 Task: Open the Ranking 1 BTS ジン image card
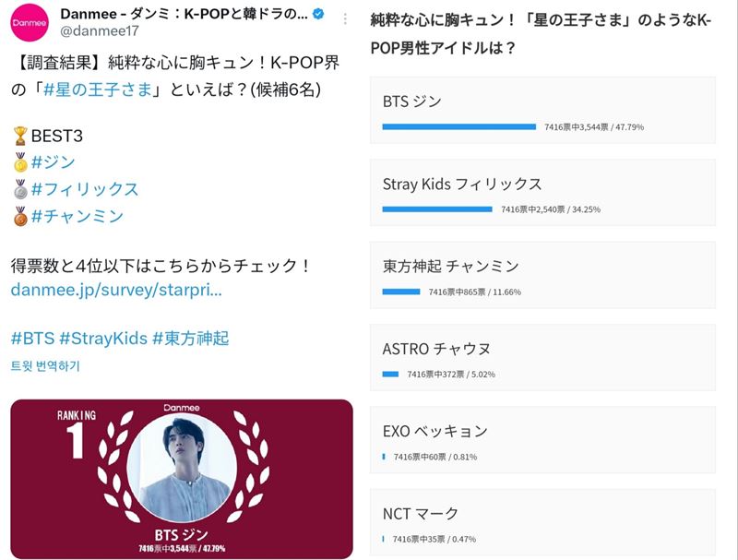pyautogui.click(x=182, y=479)
